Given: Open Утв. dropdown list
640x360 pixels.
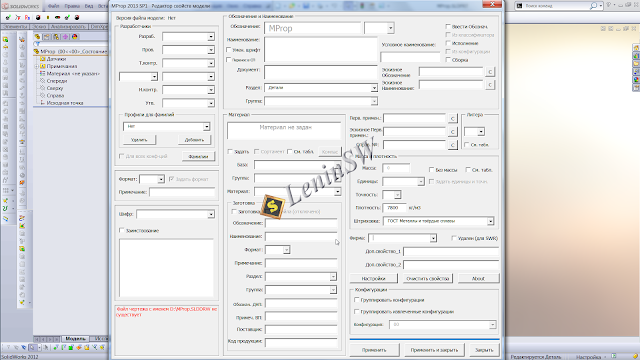Looking at the screenshot, I should [211, 103].
